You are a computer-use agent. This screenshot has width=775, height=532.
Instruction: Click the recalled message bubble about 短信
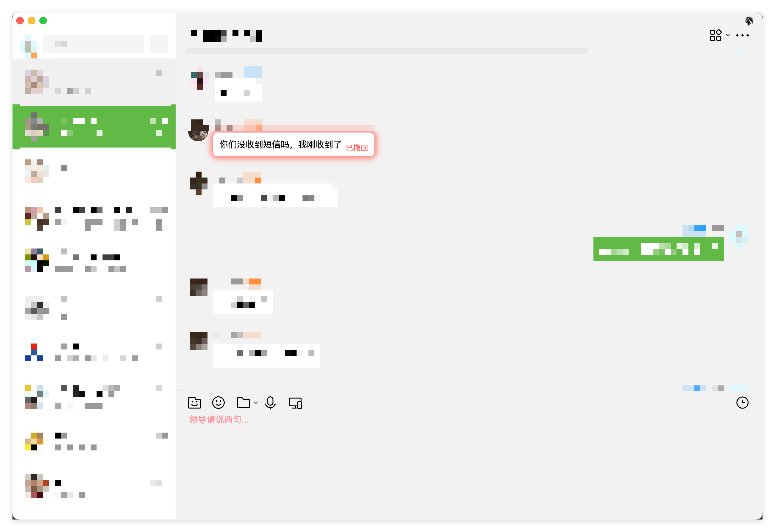coord(293,144)
